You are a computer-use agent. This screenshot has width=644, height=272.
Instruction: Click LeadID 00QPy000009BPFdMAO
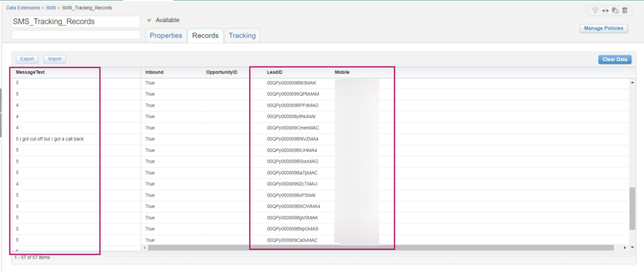tap(292, 106)
